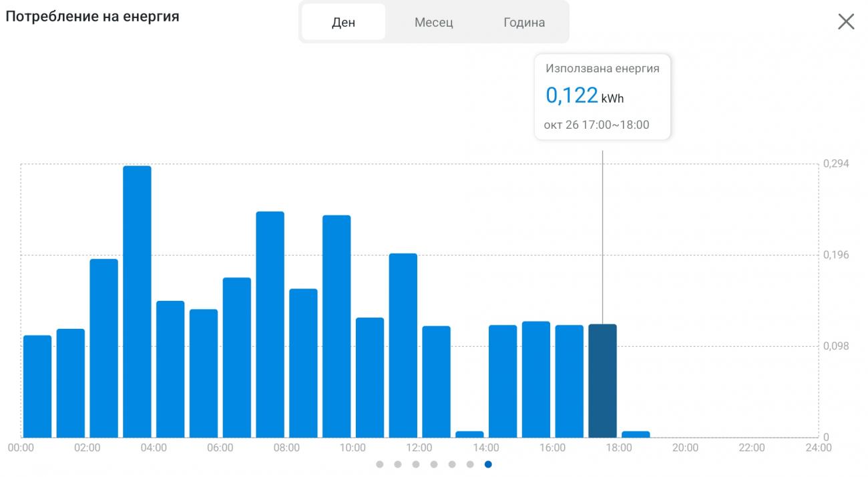The height and width of the screenshot is (477, 868).
Task: Click the 07:00–08:00 consumption bar
Action: click(x=270, y=324)
